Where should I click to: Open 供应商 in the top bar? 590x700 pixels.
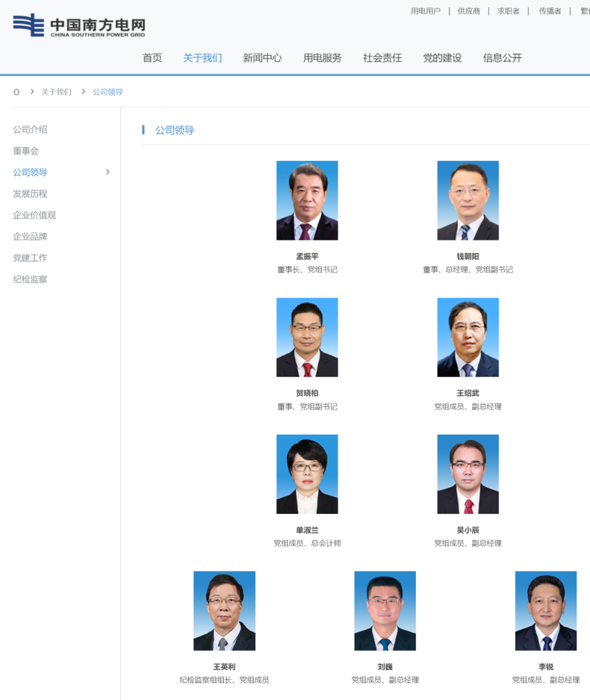tap(468, 10)
